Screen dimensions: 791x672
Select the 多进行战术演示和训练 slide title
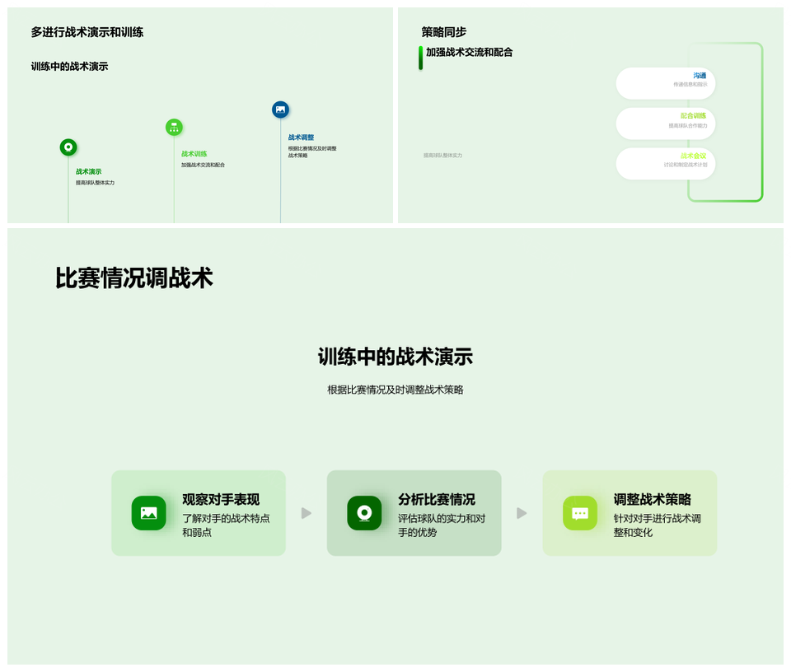click(87, 32)
